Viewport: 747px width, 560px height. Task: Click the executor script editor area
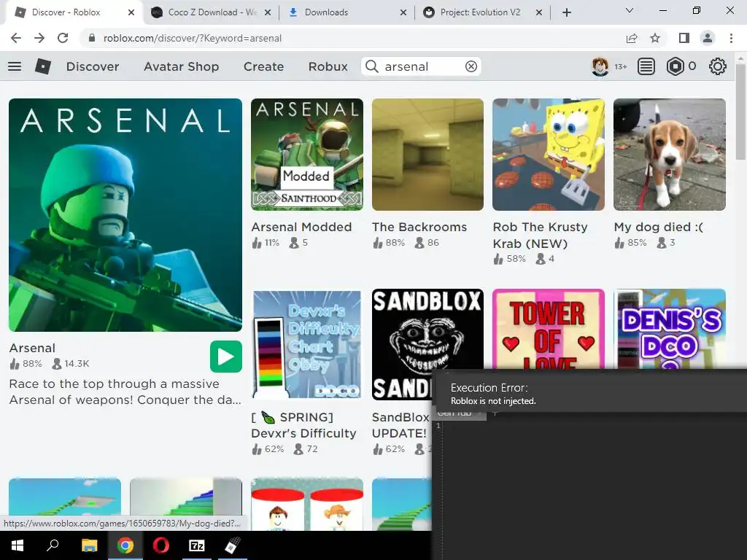(x=594, y=491)
